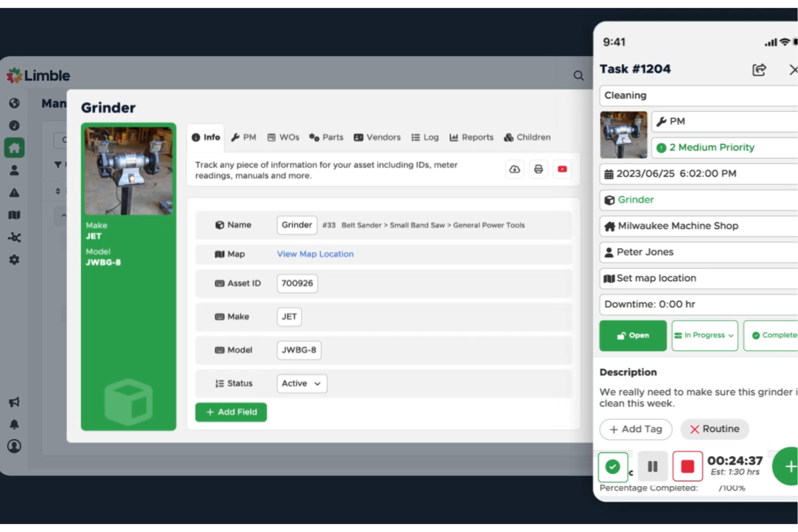Click View Map Location link
This screenshot has width=798, height=532.
point(315,254)
